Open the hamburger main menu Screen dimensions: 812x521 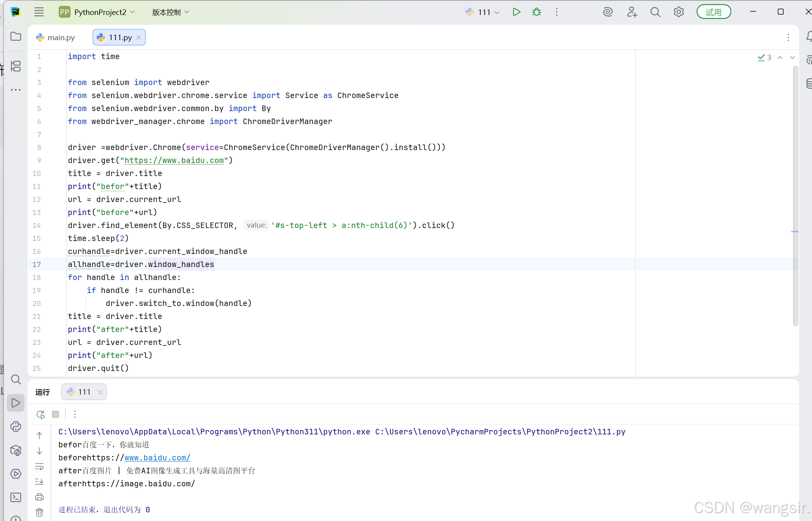click(x=39, y=12)
